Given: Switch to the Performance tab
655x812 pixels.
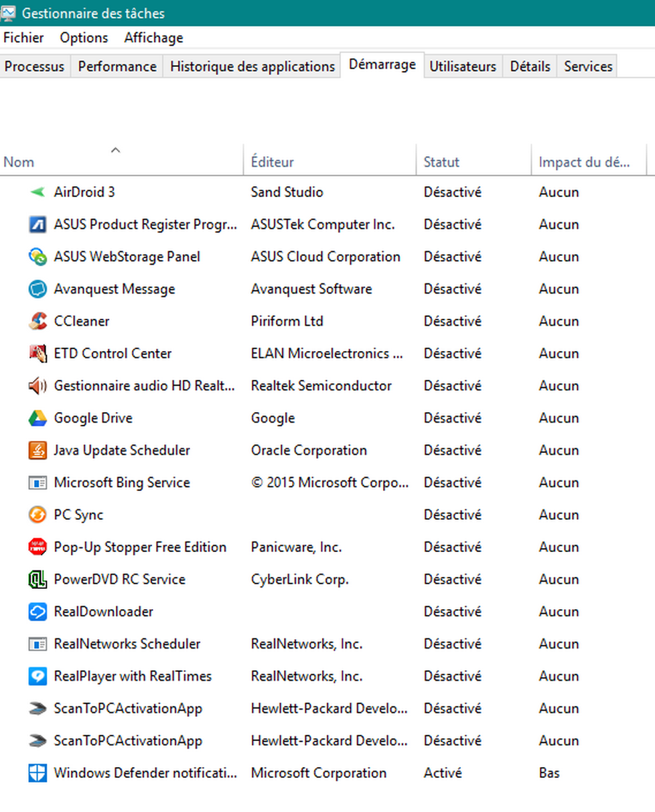Looking at the screenshot, I should [117, 66].
